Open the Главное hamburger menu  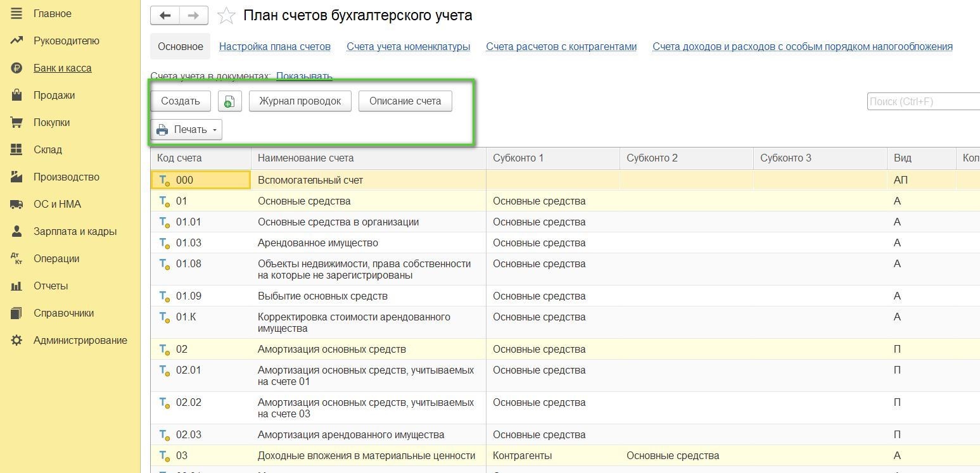(16, 14)
